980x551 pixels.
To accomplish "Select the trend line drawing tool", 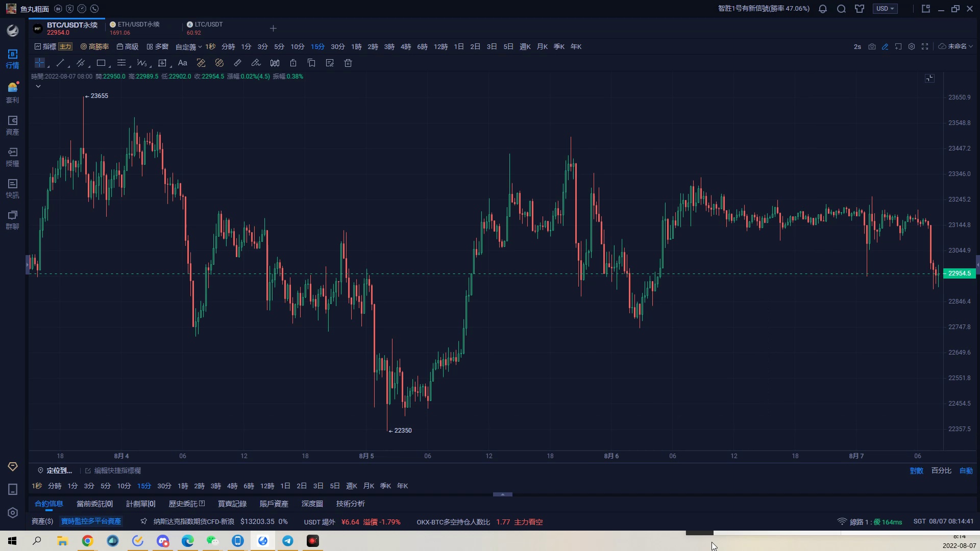I will tap(60, 63).
